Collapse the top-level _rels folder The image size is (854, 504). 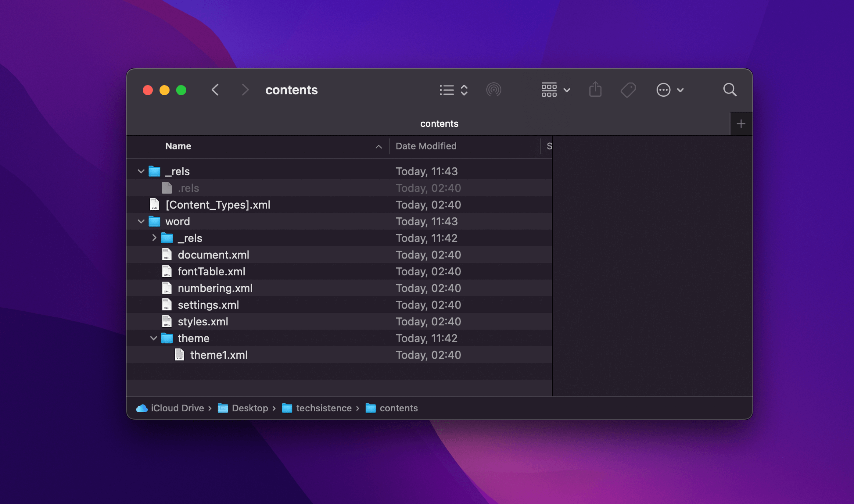141,171
